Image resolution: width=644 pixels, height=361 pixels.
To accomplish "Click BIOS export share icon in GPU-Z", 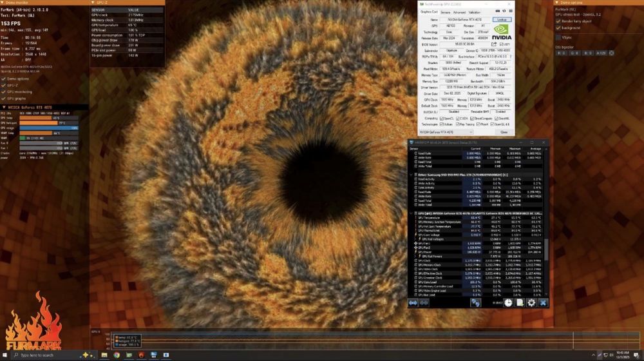I will pyautogui.click(x=494, y=44).
